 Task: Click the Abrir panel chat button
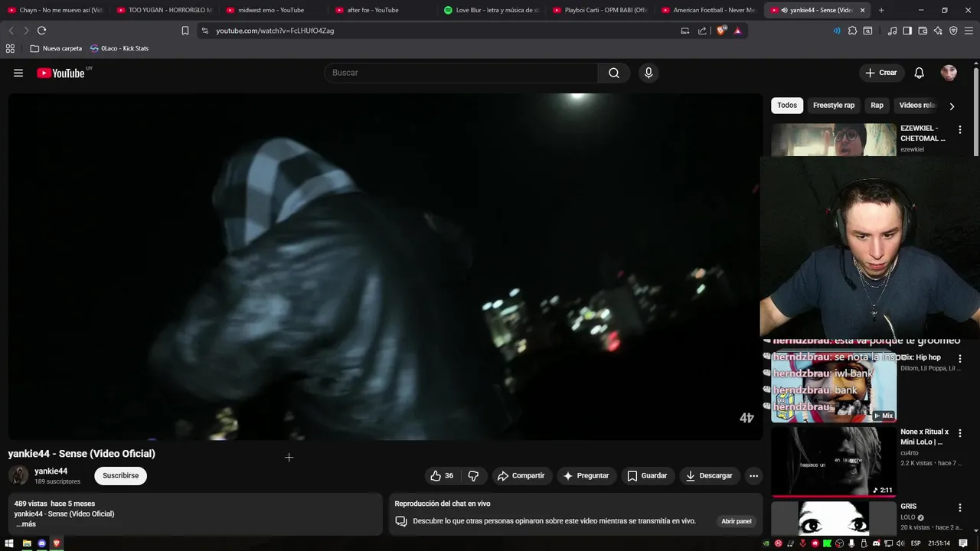click(x=736, y=521)
